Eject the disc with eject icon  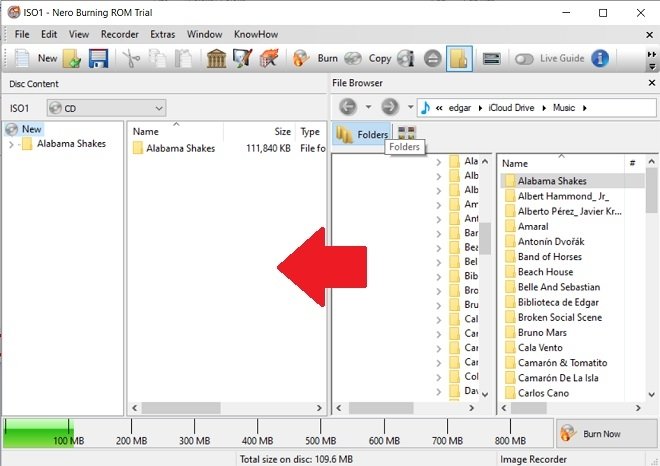pyautogui.click(x=432, y=58)
